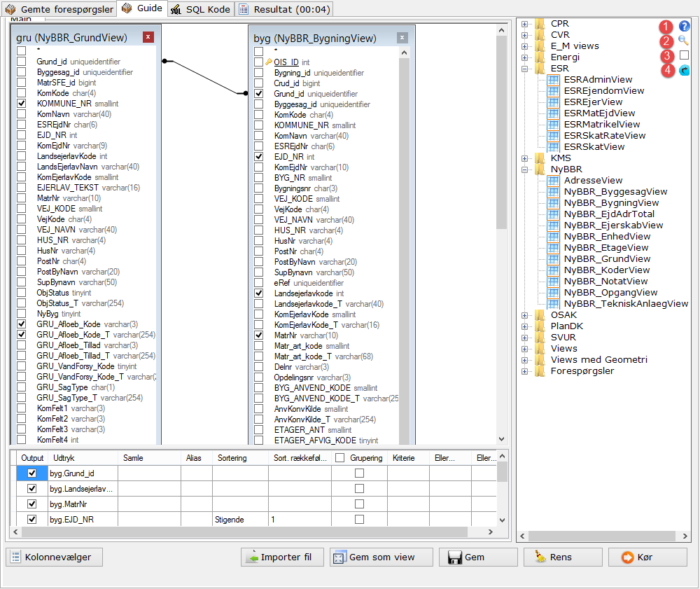
Task: Collapse the ESR folder node
Action: (x=525, y=69)
